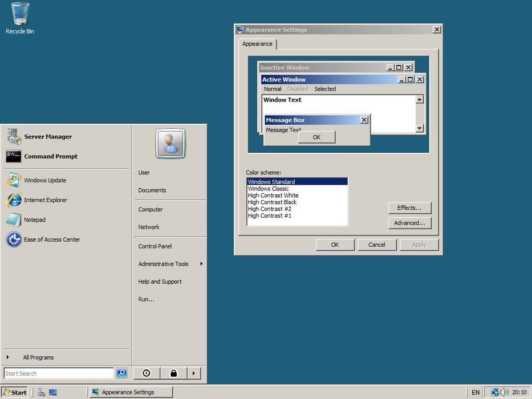Open Notepad from Start menu
Image resolution: width=532 pixels, height=399 pixels.
click(x=67, y=219)
